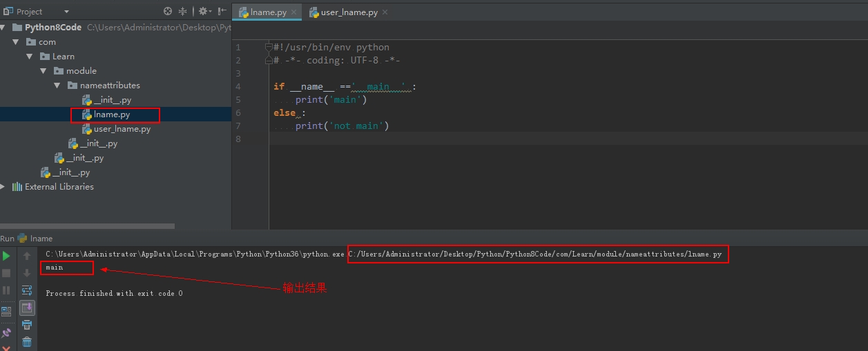The width and height of the screenshot is (868, 351).
Task: Collapse the nameattributes folder
Action: pyautogui.click(x=58, y=86)
